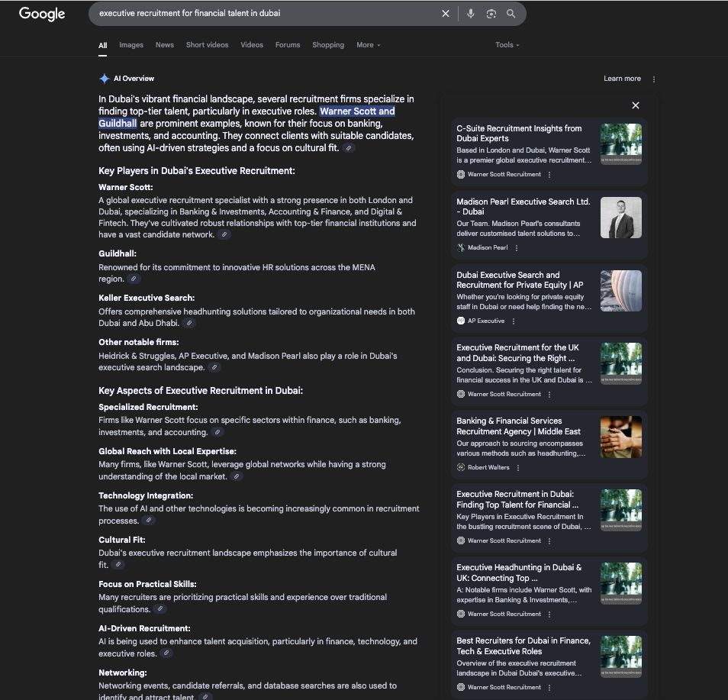This screenshot has height=700, width=728.
Task: Open 'C-Suite Recruitment Insights from Dubai Experts' link
Action: [519, 134]
